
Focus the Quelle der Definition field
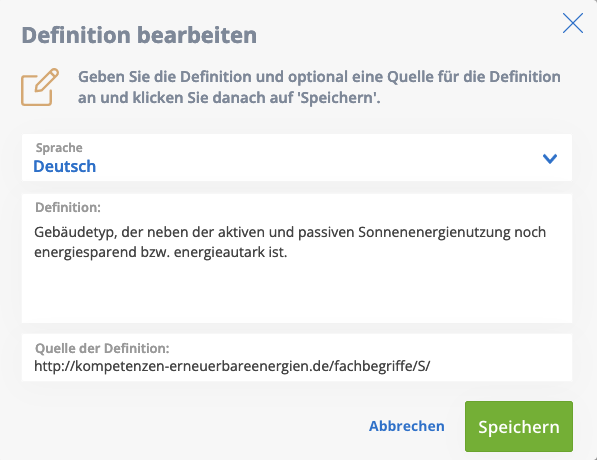pos(297,357)
